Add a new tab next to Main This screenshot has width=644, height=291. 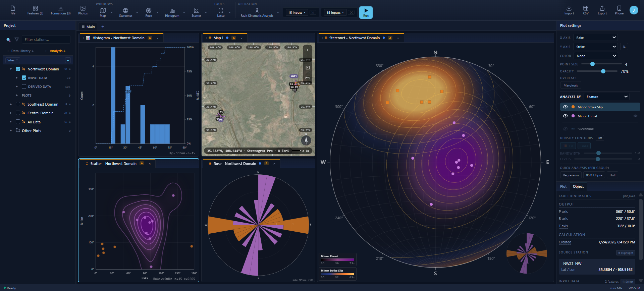coord(103,27)
